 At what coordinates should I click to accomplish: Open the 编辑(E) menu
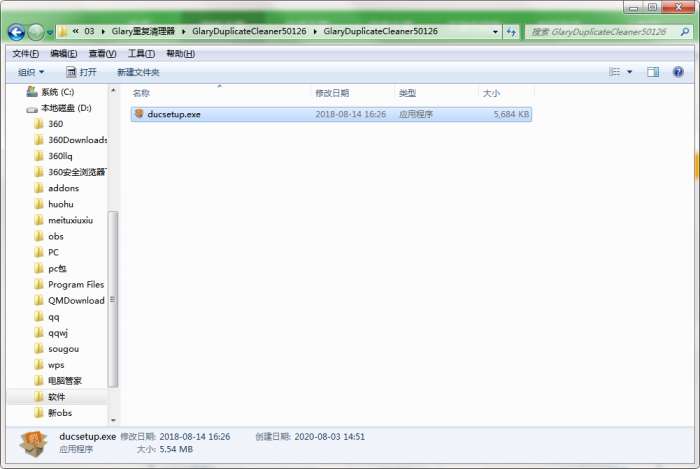coord(63,54)
